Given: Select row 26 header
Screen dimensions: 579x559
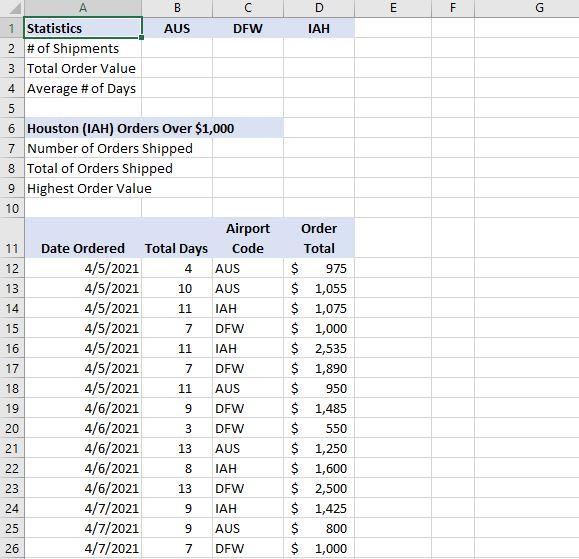Looking at the screenshot, I should point(12,548).
